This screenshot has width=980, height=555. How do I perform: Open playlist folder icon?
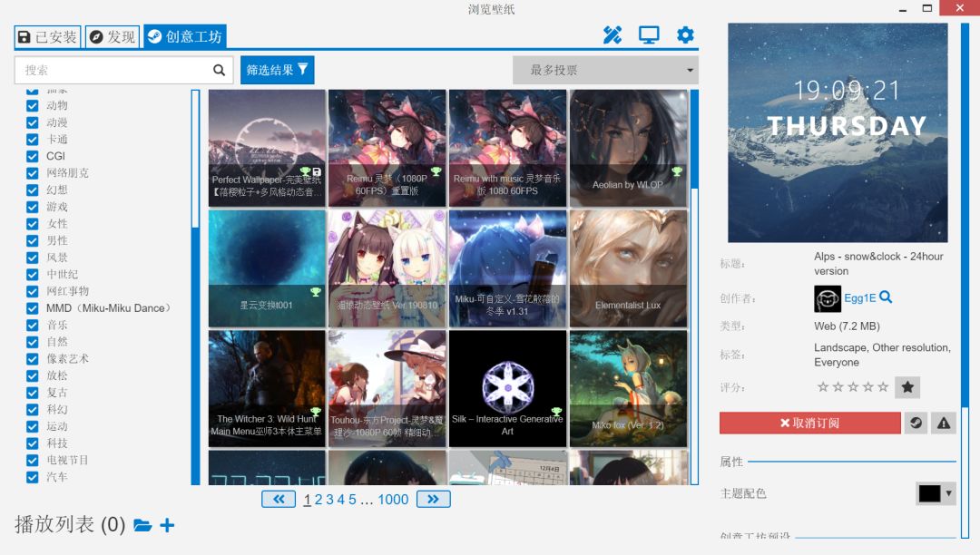142,525
